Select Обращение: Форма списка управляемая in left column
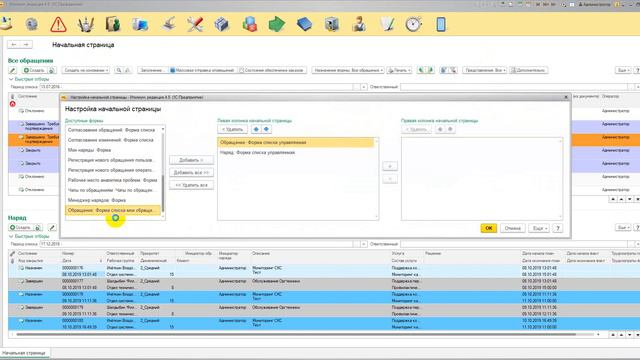The image size is (640, 360). pyautogui.click(x=296, y=142)
